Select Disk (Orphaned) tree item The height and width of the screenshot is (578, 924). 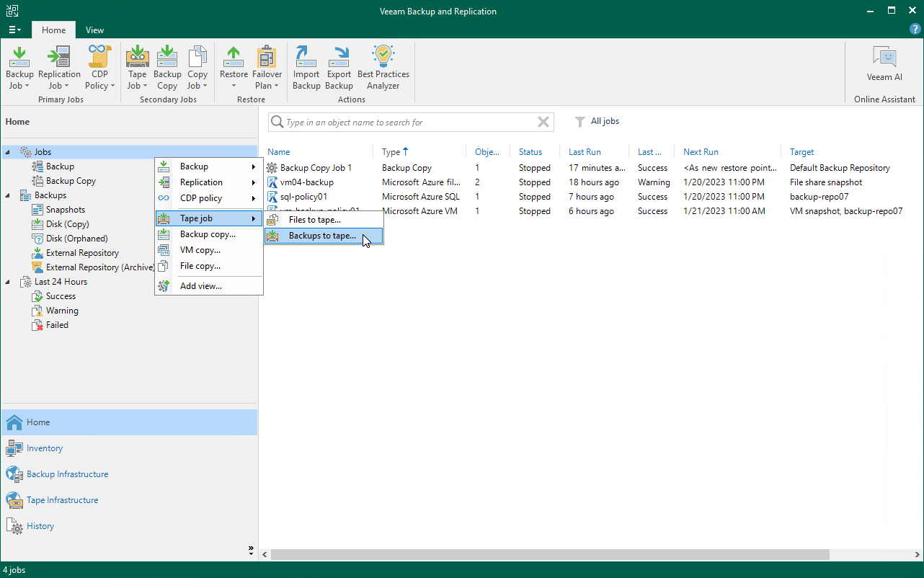click(77, 239)
